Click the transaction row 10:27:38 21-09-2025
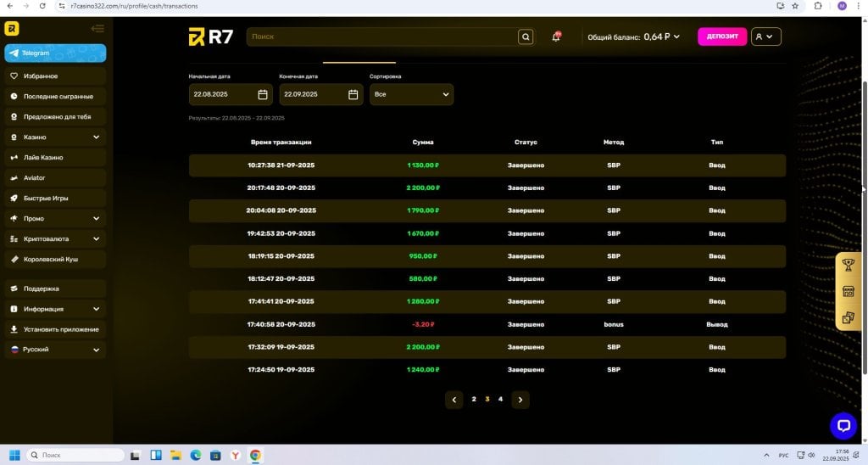 point(487,165)
